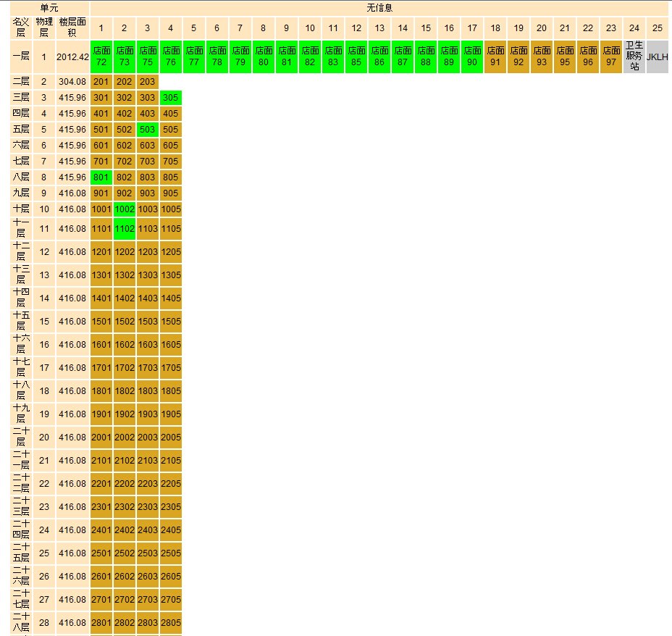Select unit 1902 on the nineteenth floor

[125, 414]
